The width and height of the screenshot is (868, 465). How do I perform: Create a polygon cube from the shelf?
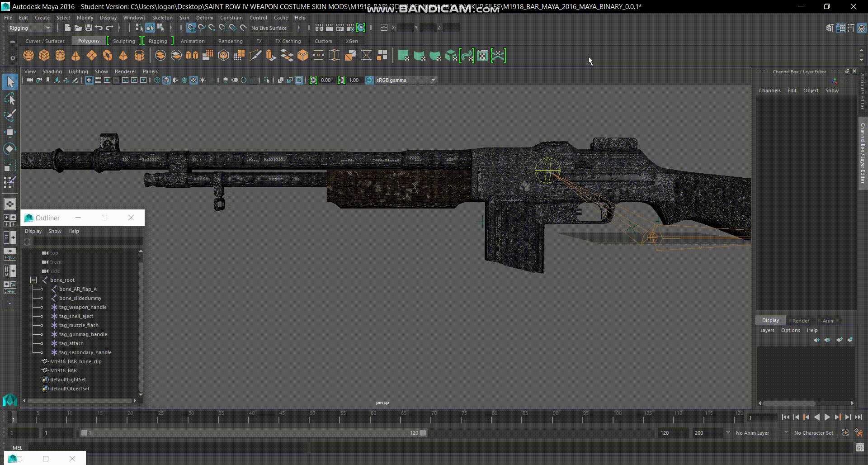click(x=44, y=56)
